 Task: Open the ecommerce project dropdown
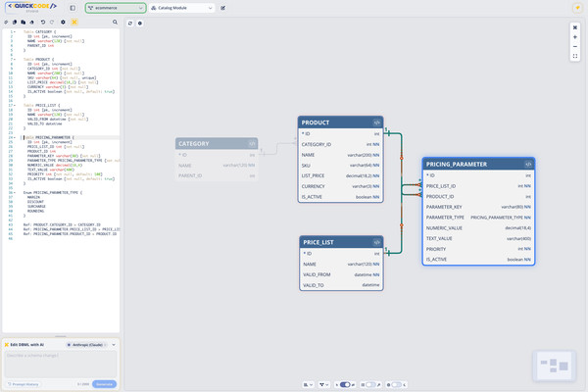[116, 8]
